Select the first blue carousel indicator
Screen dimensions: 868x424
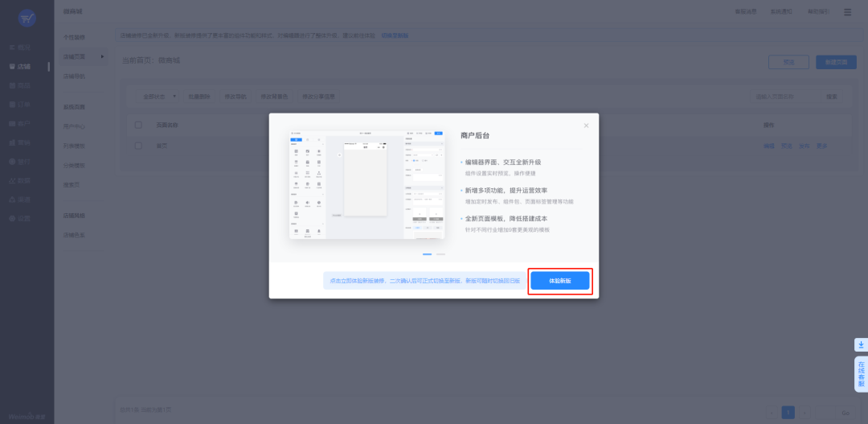coord(428,254)
